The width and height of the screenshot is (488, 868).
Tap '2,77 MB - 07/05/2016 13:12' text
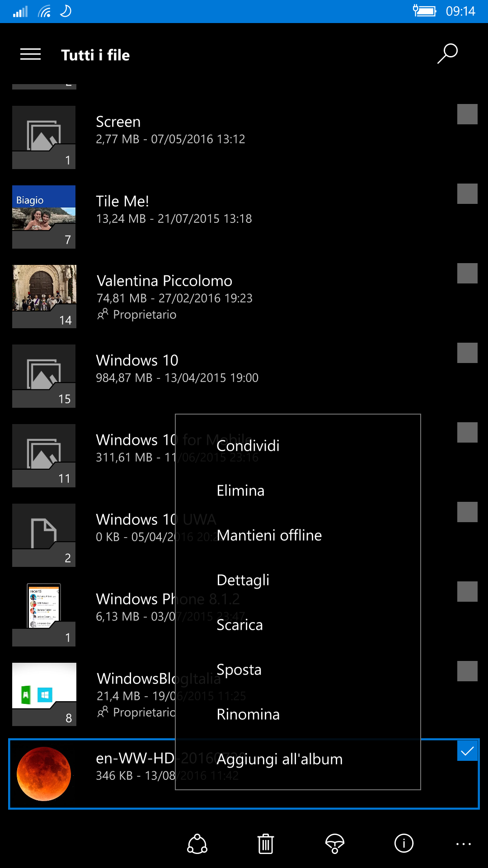click(170, 139)
